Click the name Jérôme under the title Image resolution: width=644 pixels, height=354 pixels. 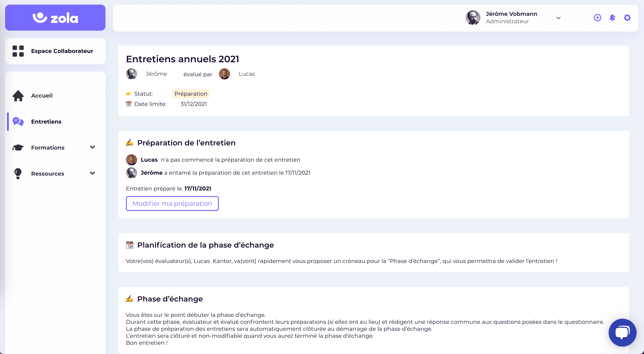pos(156,74)
